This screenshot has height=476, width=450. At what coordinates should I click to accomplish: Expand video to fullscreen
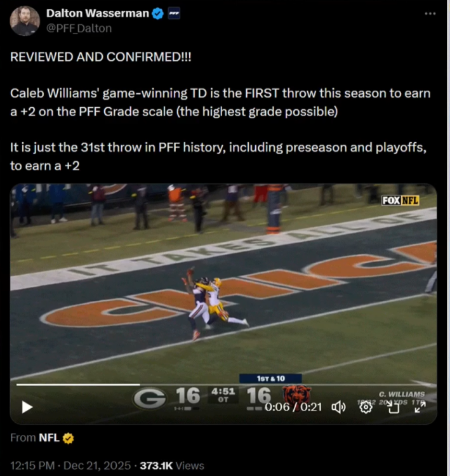click(x=420, y=407)
